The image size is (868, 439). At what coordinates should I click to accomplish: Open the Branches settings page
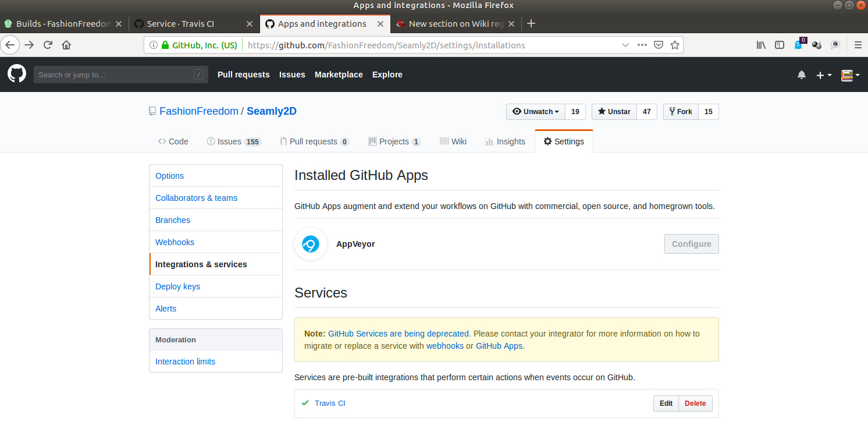click(x=216, y=220)
